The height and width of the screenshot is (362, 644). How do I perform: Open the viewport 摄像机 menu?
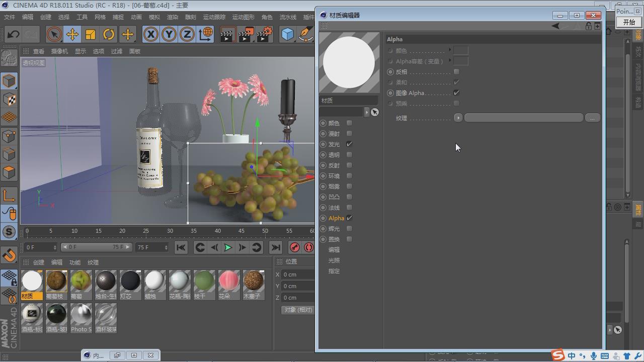[59, 51]
